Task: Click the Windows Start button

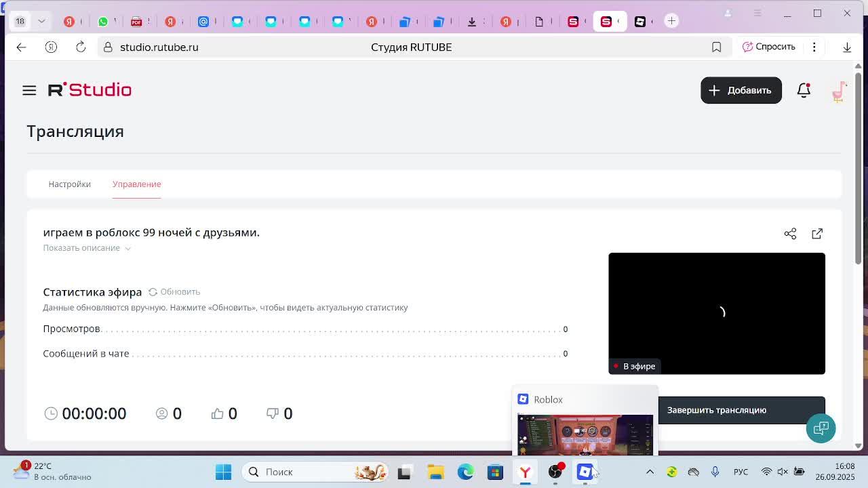Action: pos(223,472)
